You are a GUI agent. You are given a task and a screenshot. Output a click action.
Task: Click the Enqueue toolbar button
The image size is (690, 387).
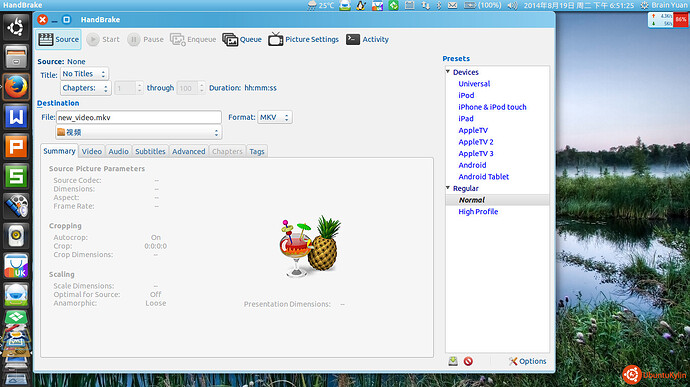tap(193, 39)
